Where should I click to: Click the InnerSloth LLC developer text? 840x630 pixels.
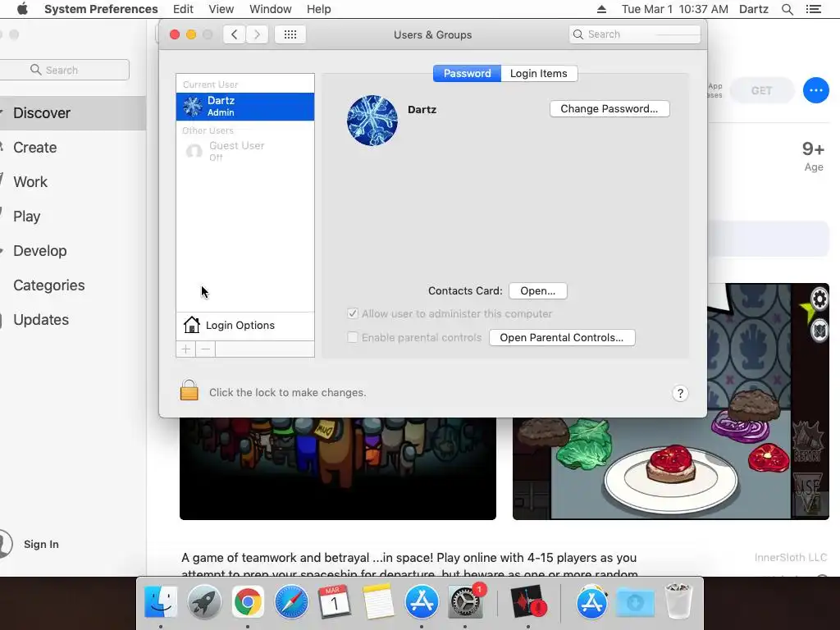coord(790,558)
